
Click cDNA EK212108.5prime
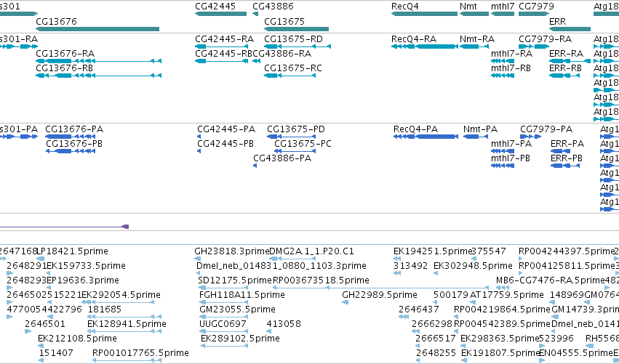pyautogui.click(x=77, y=339)
